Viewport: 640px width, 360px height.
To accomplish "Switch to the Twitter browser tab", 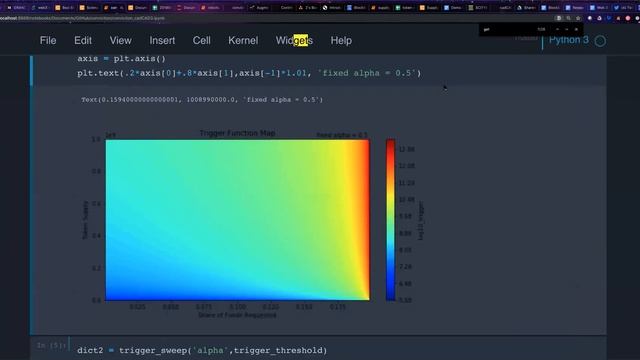I will tap(623, 7).
